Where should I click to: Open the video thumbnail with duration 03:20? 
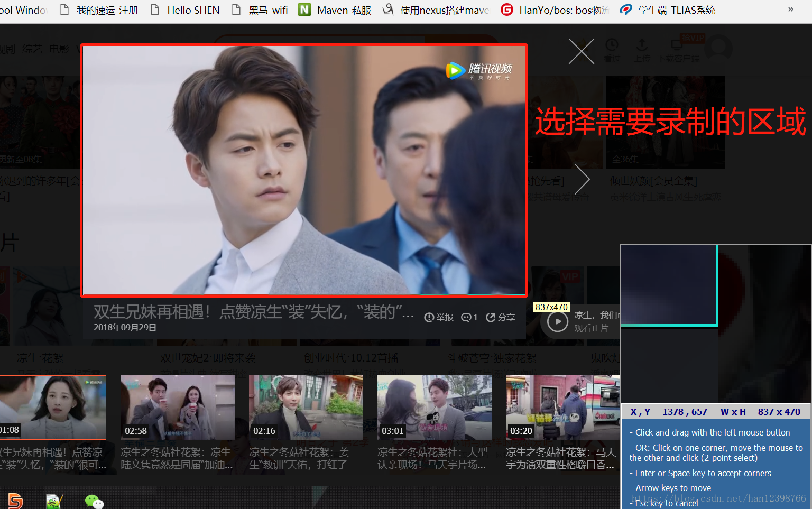point(562,407)
